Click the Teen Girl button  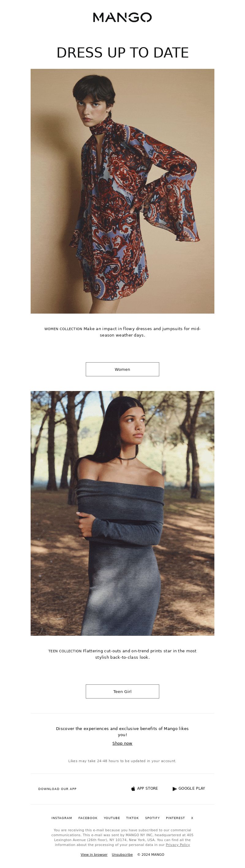click(123, 691)
